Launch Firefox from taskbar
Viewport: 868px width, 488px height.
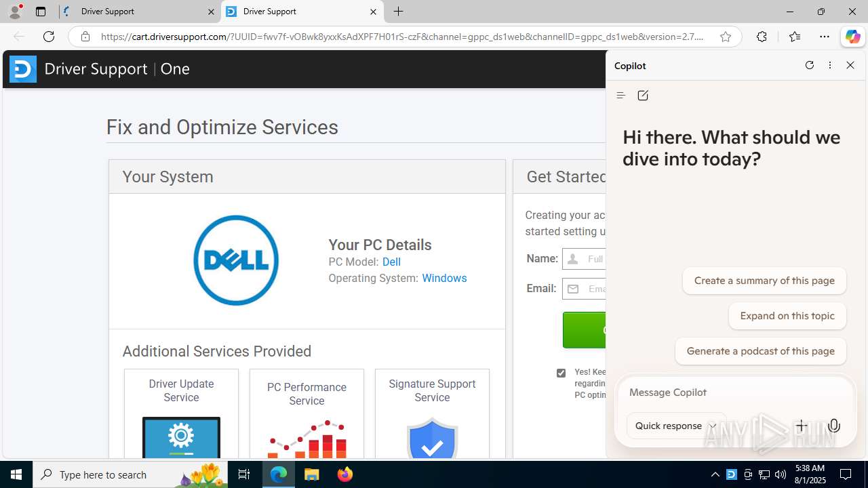pyautogui.click(x=345, y=474)
